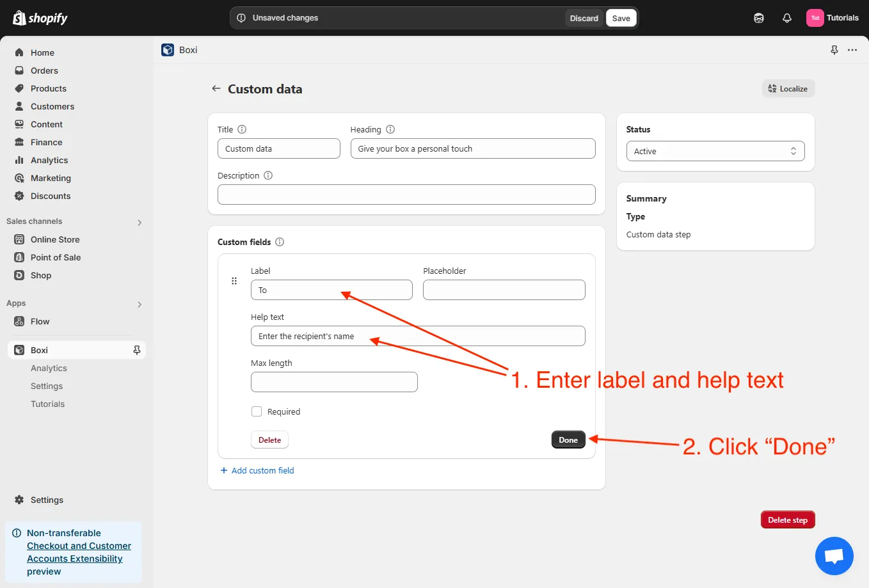Open the Status dropdown set to Active
The image size is (869, 588).
[x=715, y=151]
